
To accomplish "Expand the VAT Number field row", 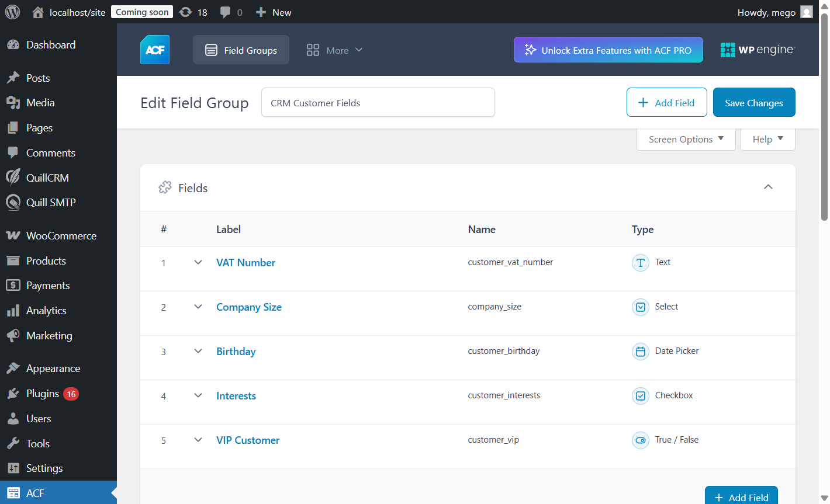I will click(198, 263).
